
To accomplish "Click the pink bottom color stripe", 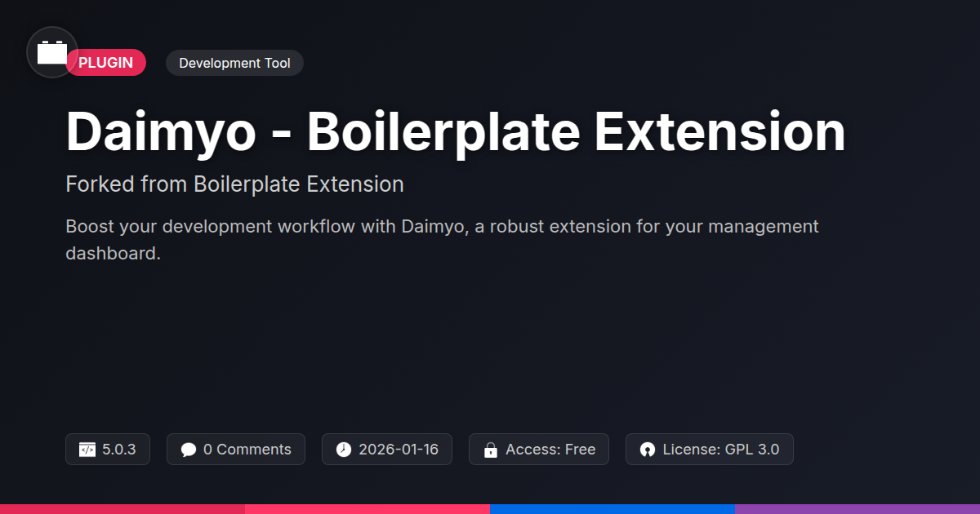I will coord(367,508).
